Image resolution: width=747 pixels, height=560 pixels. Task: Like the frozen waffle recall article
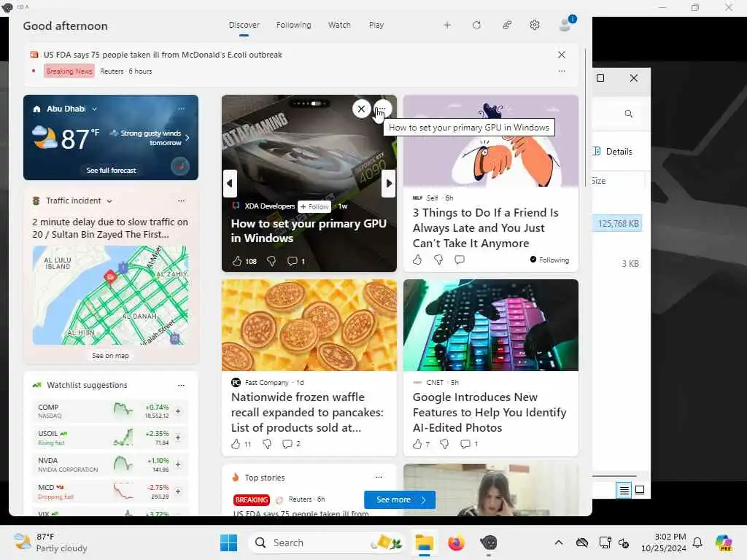coord(236,444)
